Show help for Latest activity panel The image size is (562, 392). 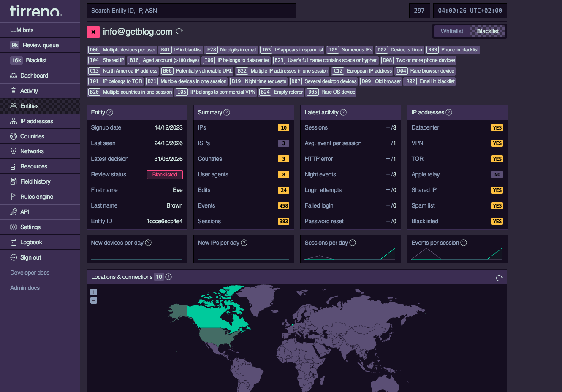pos(343,112)
